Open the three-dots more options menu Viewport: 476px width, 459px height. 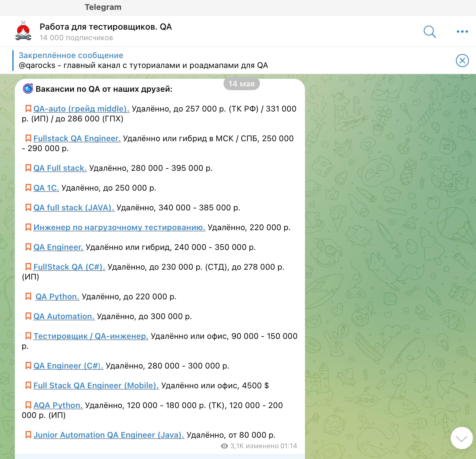tap(462, 32)
